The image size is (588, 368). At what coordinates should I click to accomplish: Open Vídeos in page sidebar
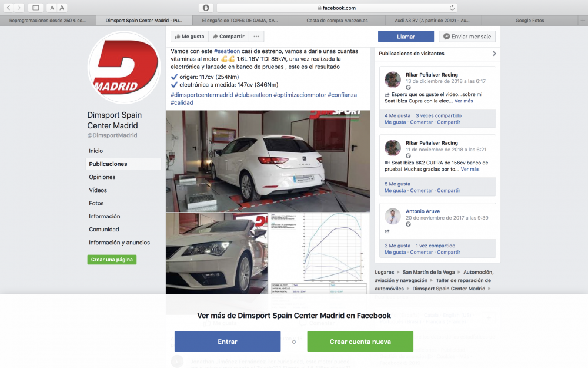(98, 190)
